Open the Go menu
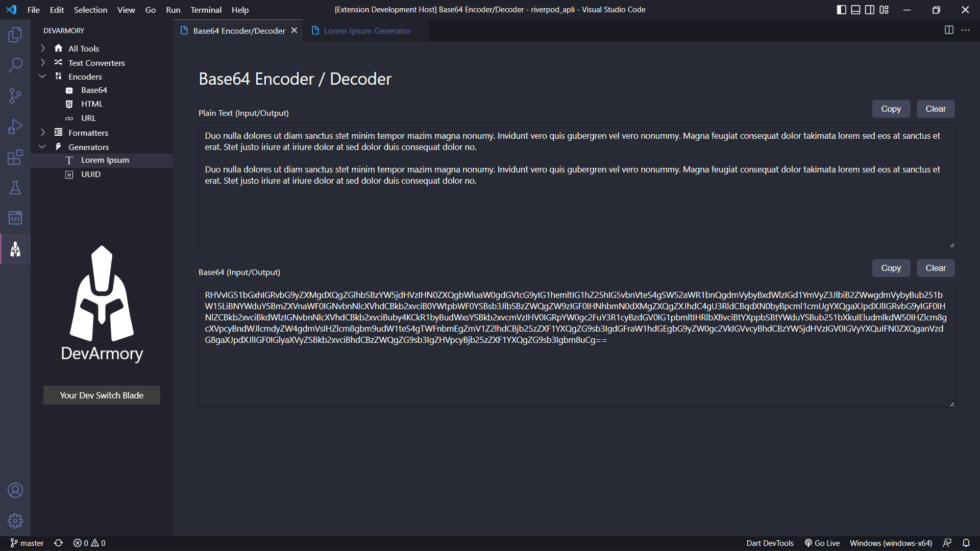Viewport: 980px width, 551px height. [x=150, y=10]
